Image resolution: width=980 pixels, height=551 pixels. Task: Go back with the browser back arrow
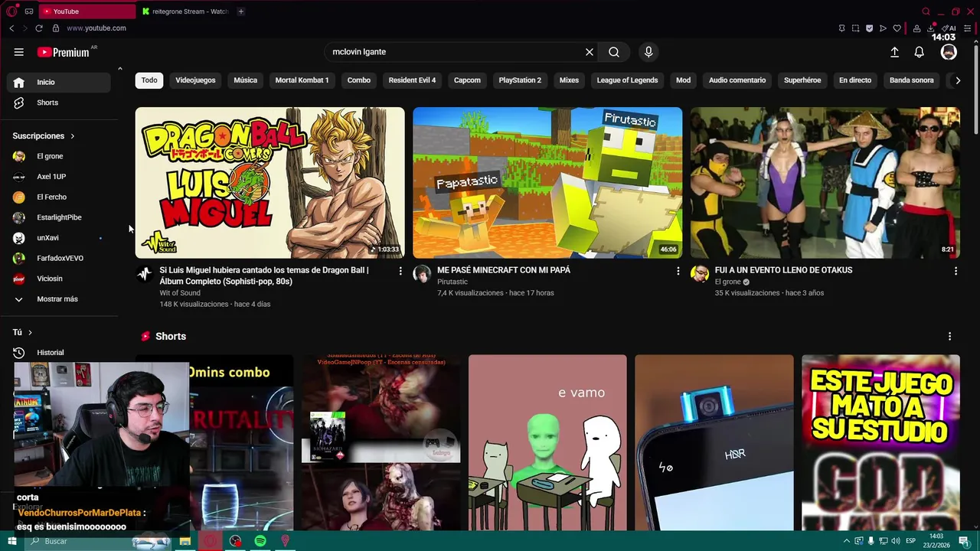(x=11, y=28)
